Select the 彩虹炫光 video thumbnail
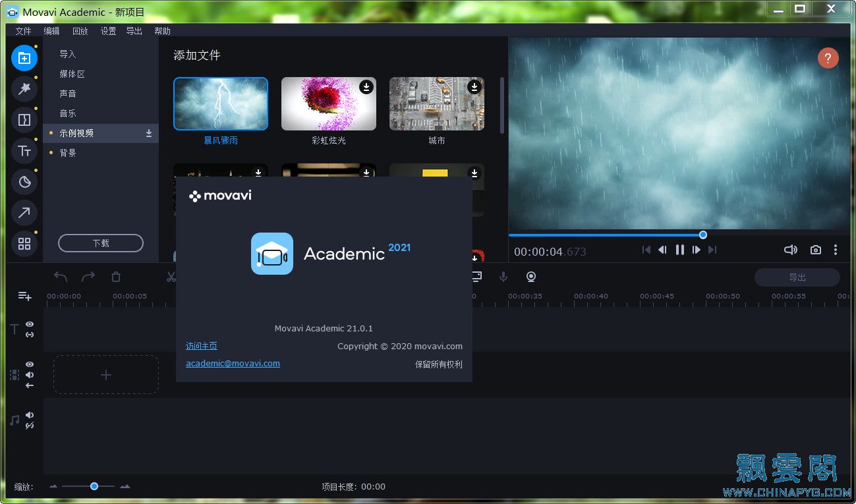The image size is (856, 504). [329, 104]
